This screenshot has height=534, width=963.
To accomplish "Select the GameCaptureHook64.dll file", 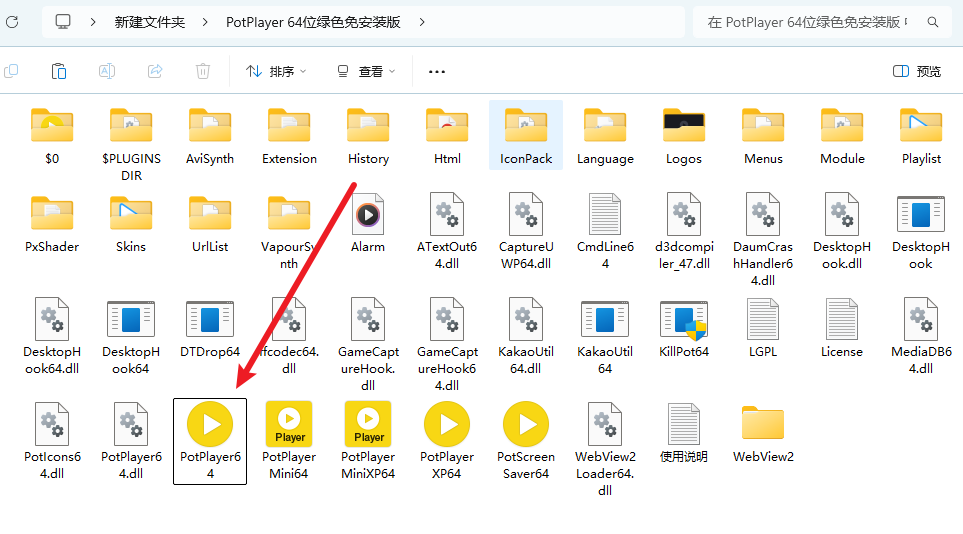I will click(447, 345).
